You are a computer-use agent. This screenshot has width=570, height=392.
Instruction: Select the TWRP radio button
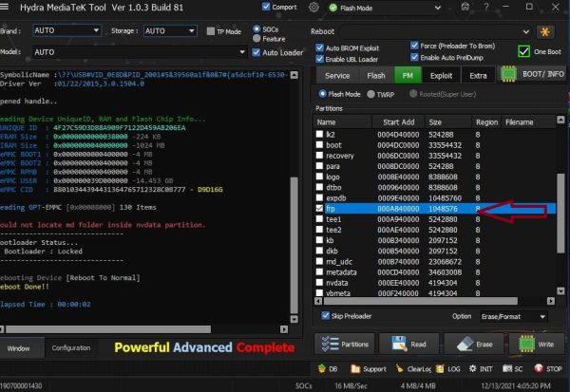pyautogui.click(x=370, y=94)
